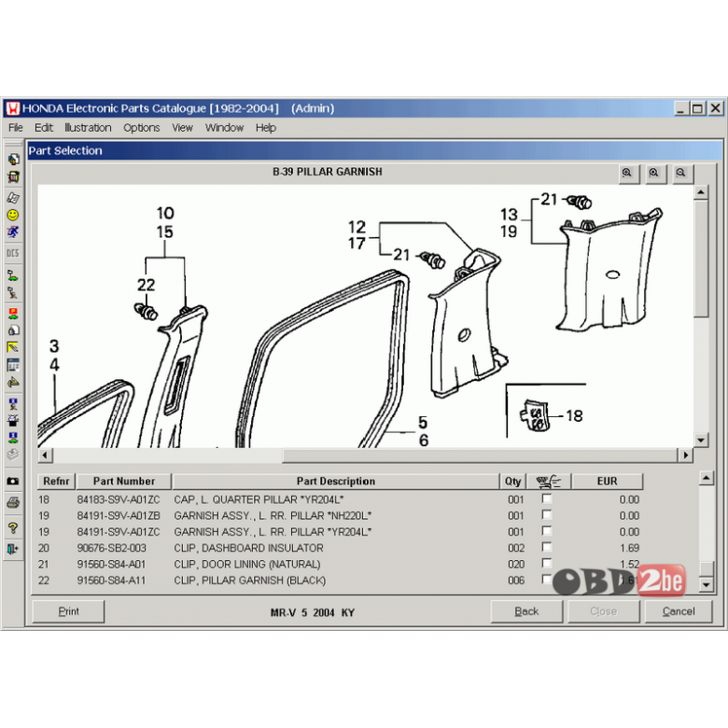Screen dimensions: 728x728
Task: Click illustration horizontal scrollbar left arrow
Action: pyautogui.click(x=45, y=455)
